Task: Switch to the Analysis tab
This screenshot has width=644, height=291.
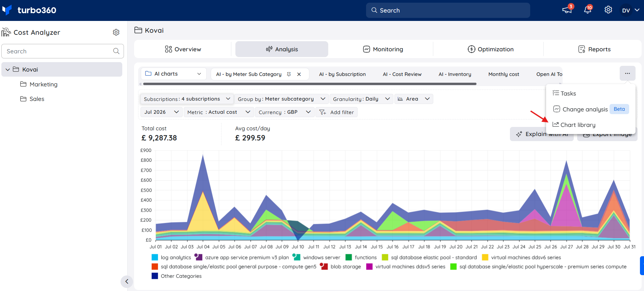Action: (x=282, y=49)
